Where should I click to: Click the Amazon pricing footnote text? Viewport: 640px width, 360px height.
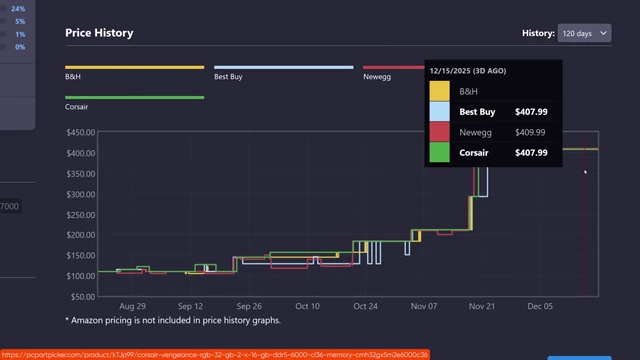pyautogui.click(x=173, y=320)
